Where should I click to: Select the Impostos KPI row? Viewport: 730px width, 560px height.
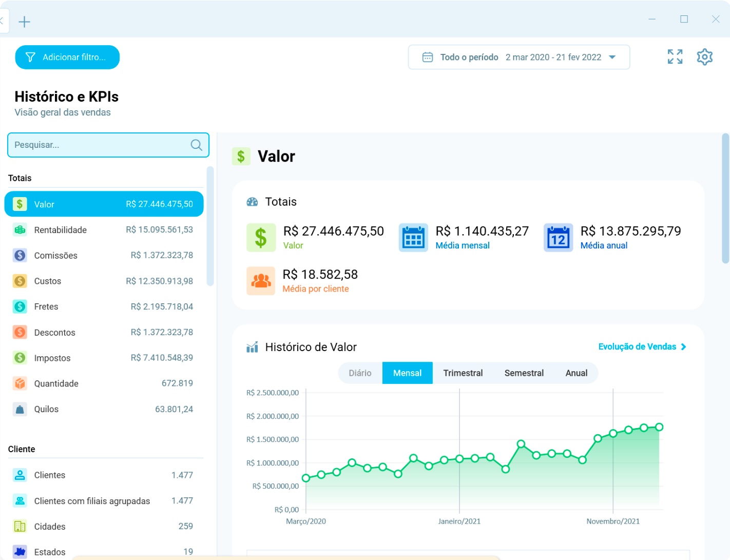point(104,358)
